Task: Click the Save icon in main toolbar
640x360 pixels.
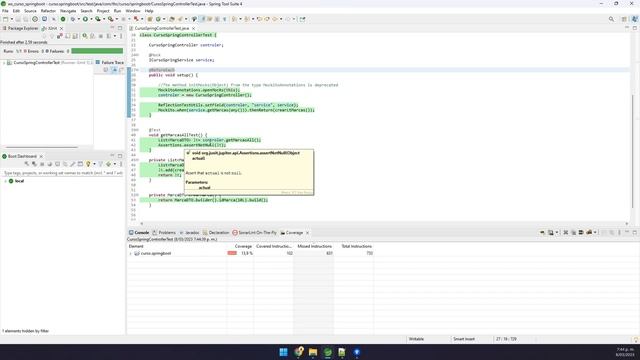Action: [18, 19]
